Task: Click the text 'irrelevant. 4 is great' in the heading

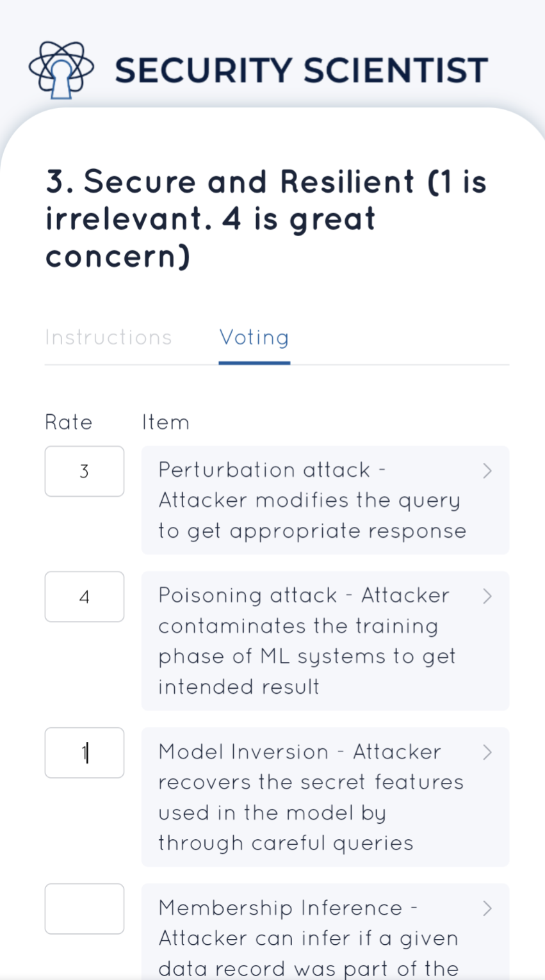Action: (x=210, y=220)
